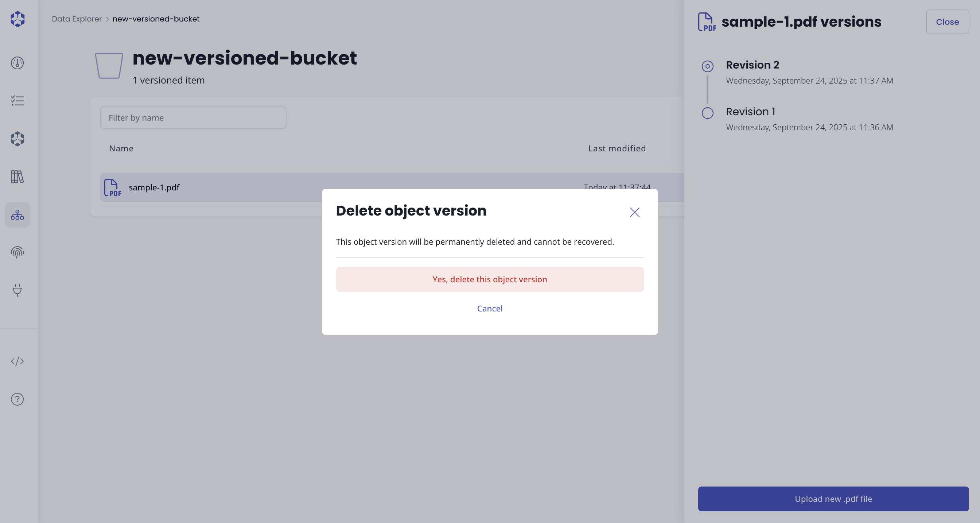Open the help question mark icon
The height and width of the screenshot is (523, 980).
[17, 399]
